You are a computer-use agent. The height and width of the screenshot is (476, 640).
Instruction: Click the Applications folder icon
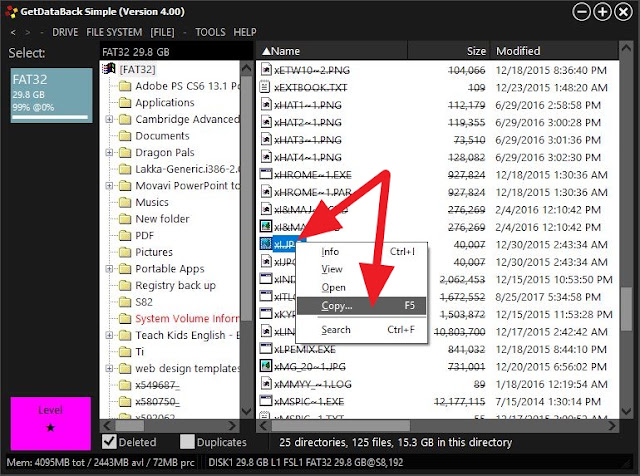tap(124, 102)
